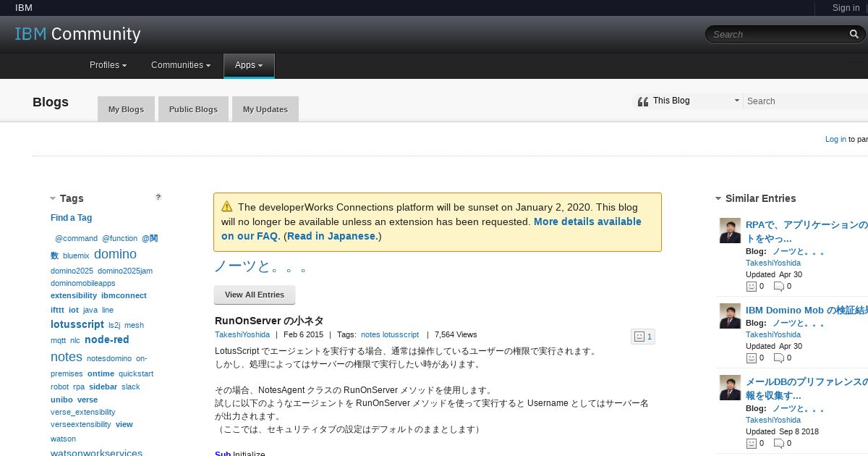Open the Communities dropdown menu
Viewport: 868px width, 456px height.
point(181,65)
